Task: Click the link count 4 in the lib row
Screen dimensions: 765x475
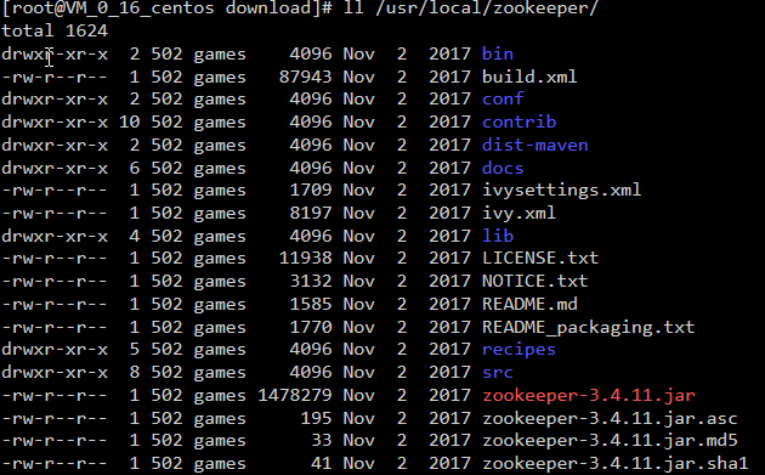Action: 135,236
